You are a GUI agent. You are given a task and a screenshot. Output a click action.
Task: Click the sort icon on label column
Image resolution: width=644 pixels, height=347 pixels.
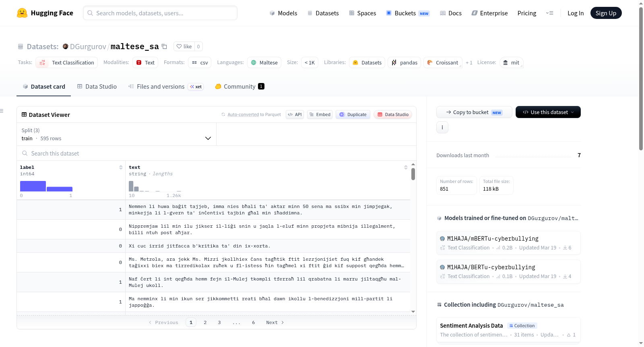pos(121,167)
